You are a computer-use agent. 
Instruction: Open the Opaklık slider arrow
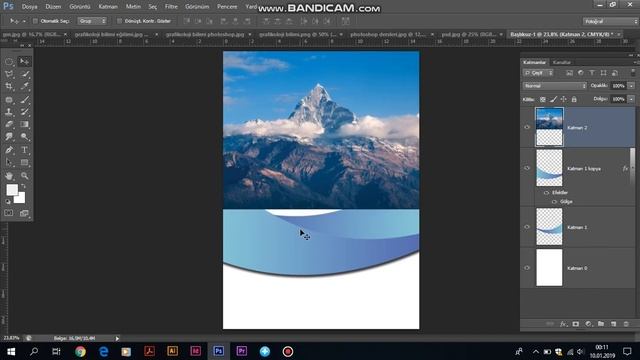pos(631,86)
